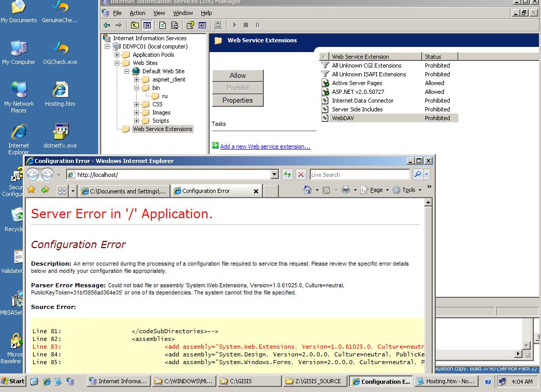Open the dotnetfx.exe desktop icon
Viewport: 541px width, 392px height.
tap(60, 136)
